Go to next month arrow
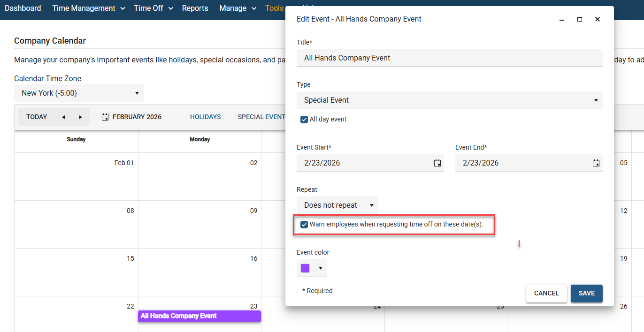This screenshot has width=644, height=332. pyautogui.click(x=80, y=117)
